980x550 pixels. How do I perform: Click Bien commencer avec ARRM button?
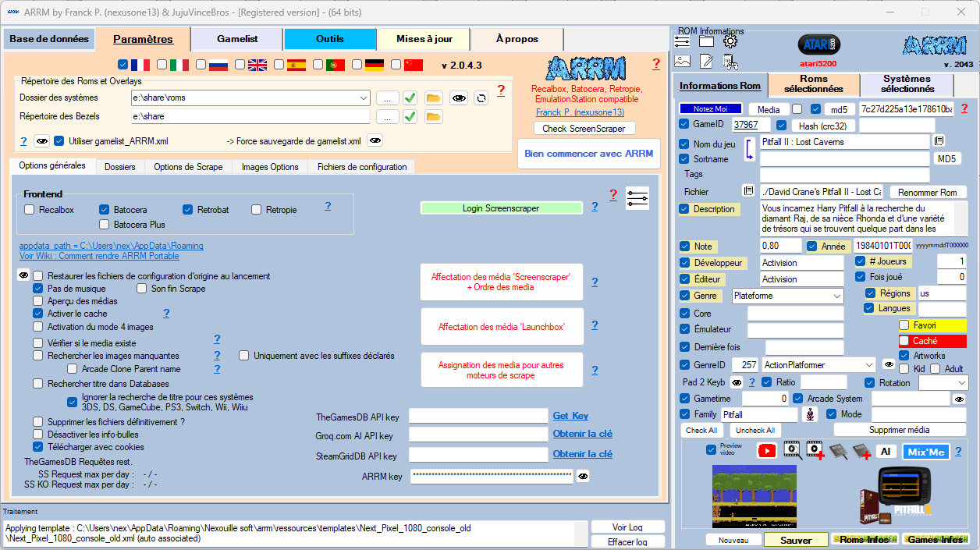pos(589,154)
